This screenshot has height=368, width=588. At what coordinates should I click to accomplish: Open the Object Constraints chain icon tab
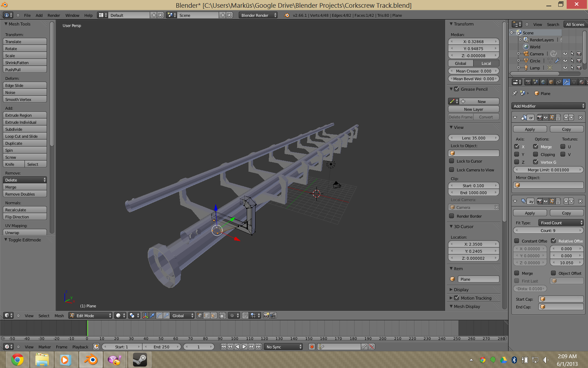point(559,82)
